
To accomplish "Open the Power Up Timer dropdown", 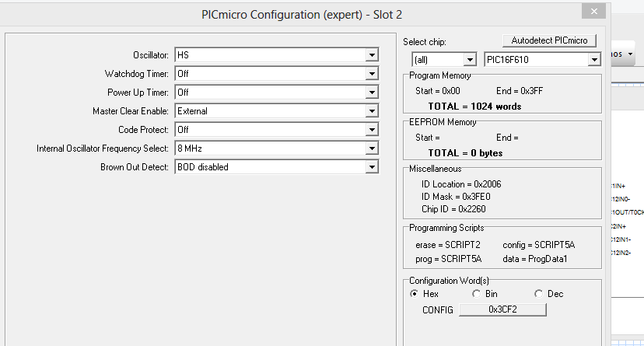I will coord(372,93).
